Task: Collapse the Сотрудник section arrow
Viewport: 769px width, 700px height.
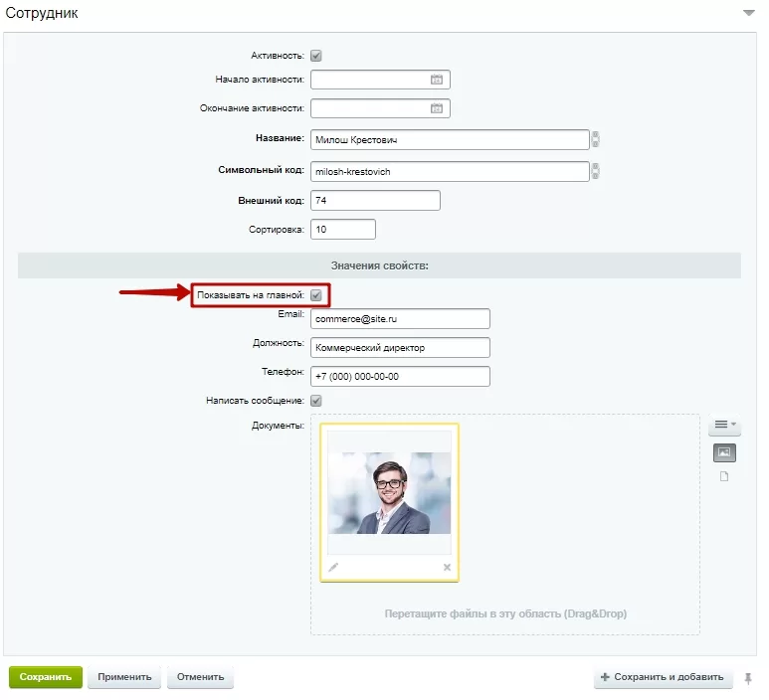Action: tap(749, 13)
